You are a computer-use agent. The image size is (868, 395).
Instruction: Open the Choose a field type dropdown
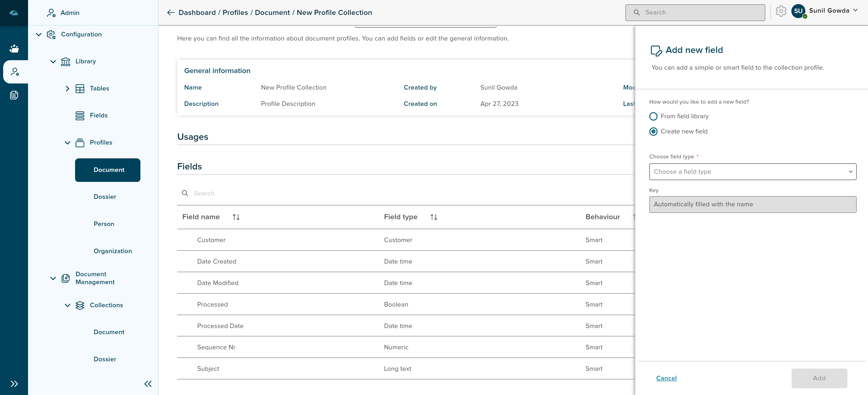coord(752,171)
